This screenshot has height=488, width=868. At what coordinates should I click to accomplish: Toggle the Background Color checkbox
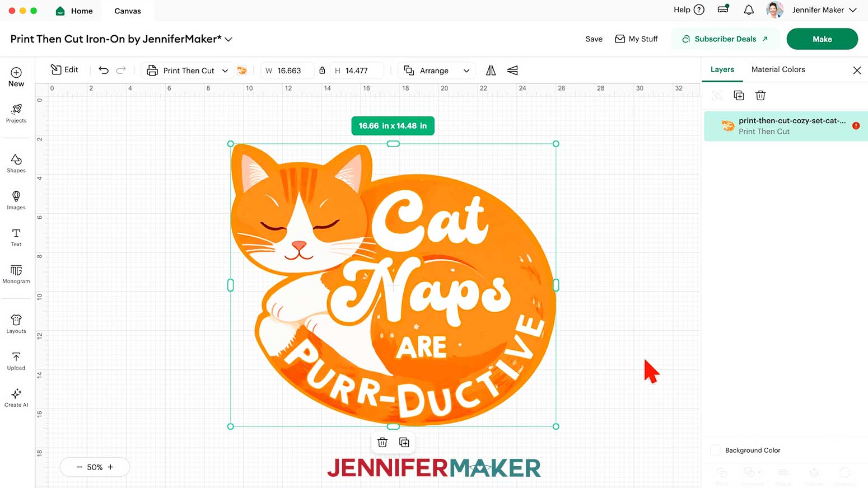click(715, 450)
